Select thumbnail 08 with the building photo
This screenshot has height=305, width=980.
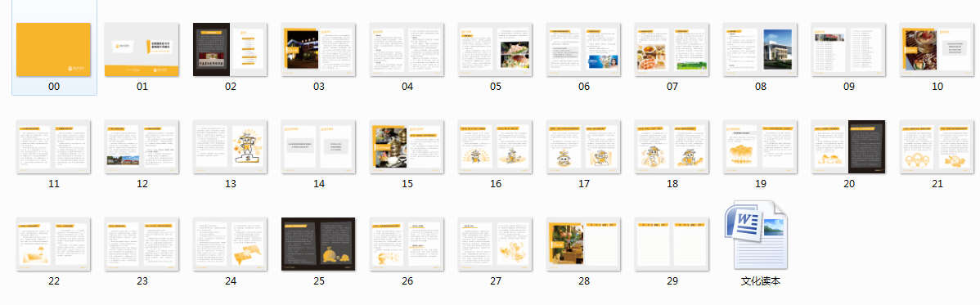pyautogui.click(x=761, y=49)
